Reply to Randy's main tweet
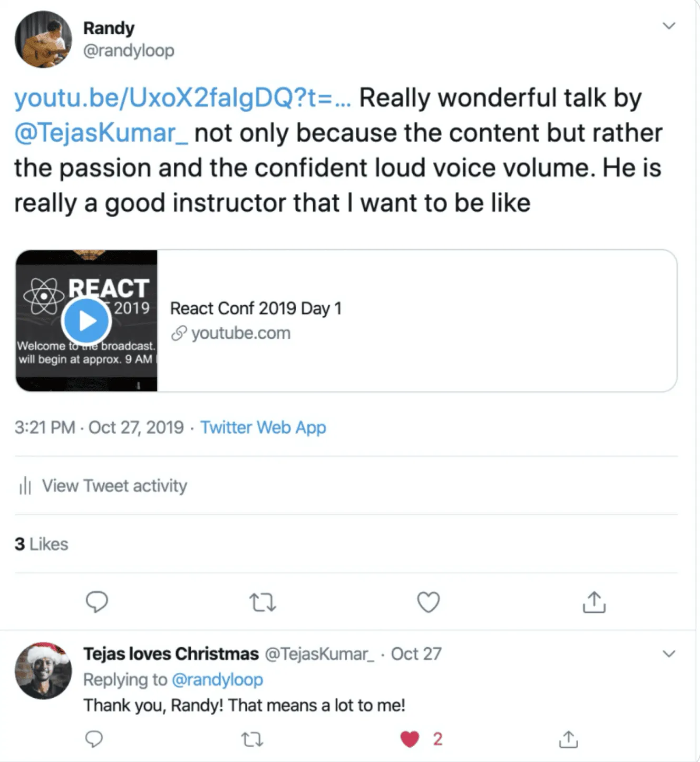 pyautogui.click(x=96, y=602)
